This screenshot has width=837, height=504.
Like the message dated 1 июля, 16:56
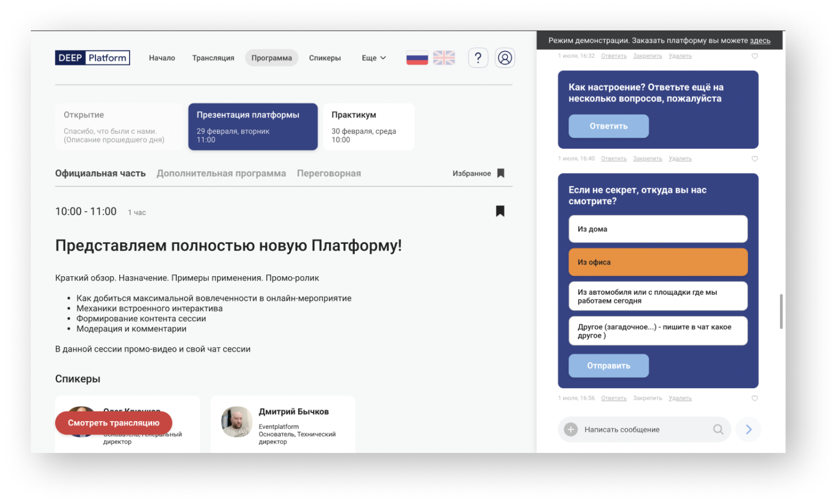click(755, 399)
